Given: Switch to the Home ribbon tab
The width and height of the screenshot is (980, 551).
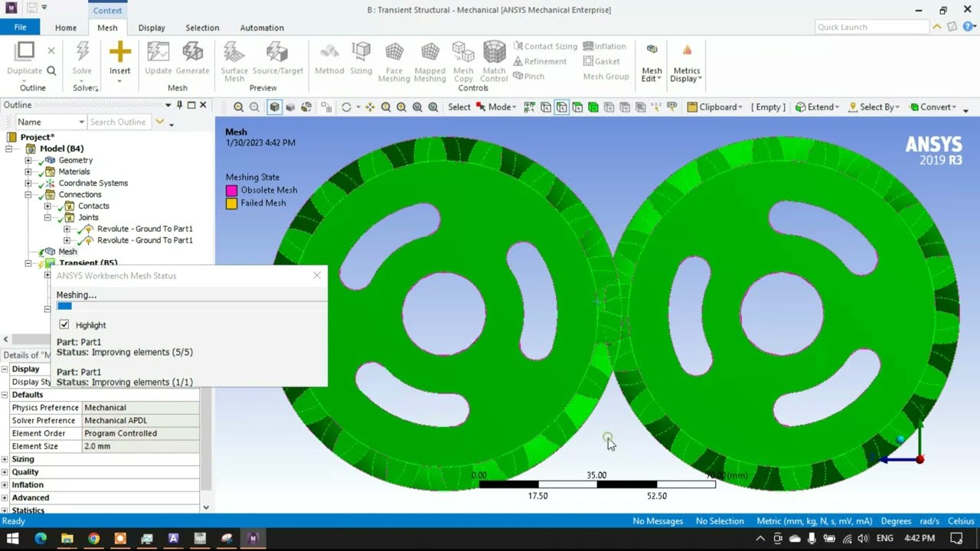Looking at the screenshot, I should [x=66, y=28].
